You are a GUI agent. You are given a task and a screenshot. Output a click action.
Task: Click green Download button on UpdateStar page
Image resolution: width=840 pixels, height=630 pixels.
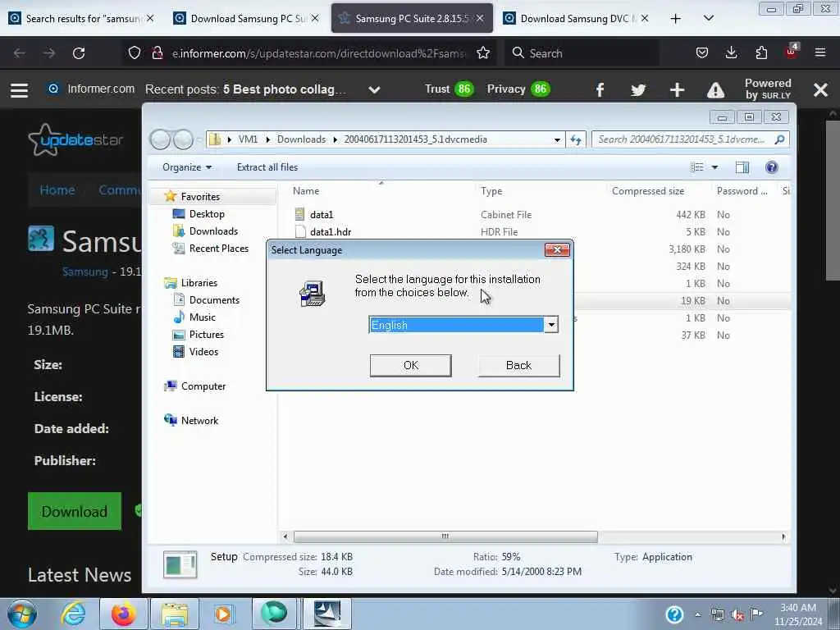pos(75,511)
